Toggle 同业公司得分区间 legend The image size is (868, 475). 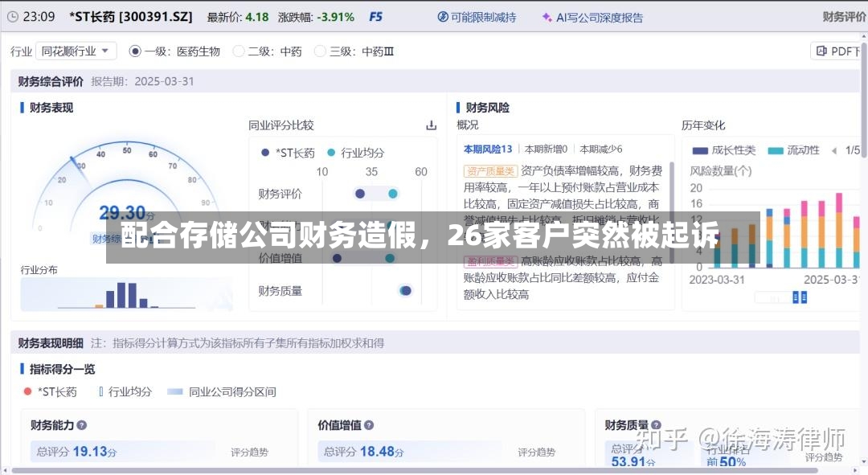tap(222, 392)
